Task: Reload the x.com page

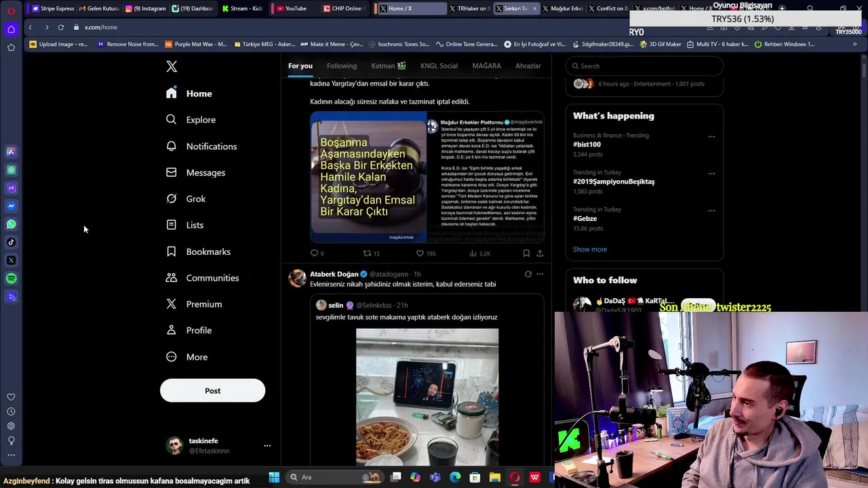Action: 61,27
